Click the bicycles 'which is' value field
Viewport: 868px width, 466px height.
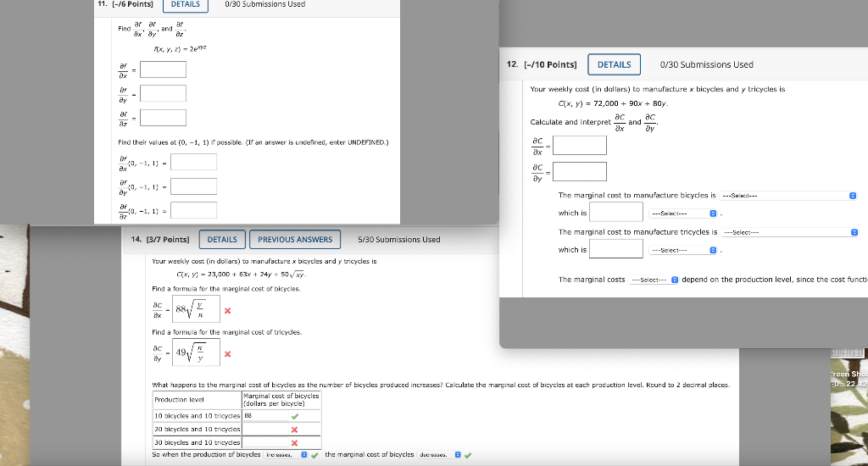pos(616,212)
